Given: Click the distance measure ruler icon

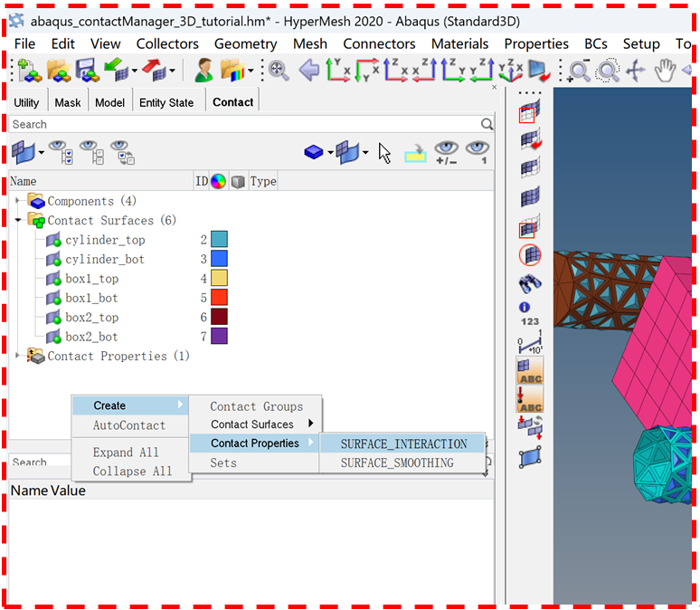Looking at the screenshot, I should pos(530,342).
